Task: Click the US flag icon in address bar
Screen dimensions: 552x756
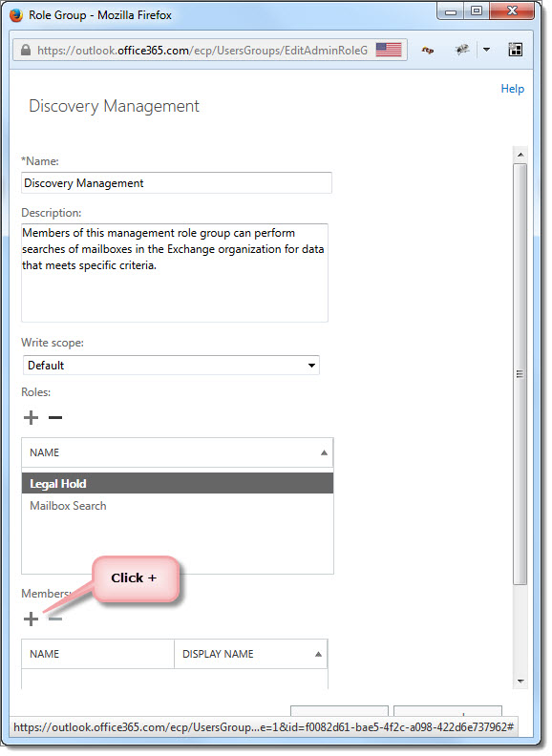Action: click(x=389, y=50)
